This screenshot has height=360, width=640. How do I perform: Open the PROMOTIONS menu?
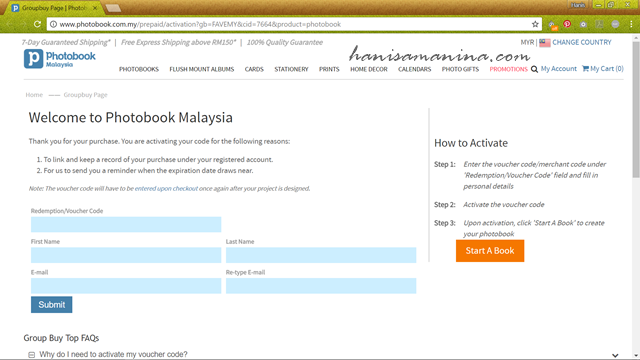coord(509,69)
